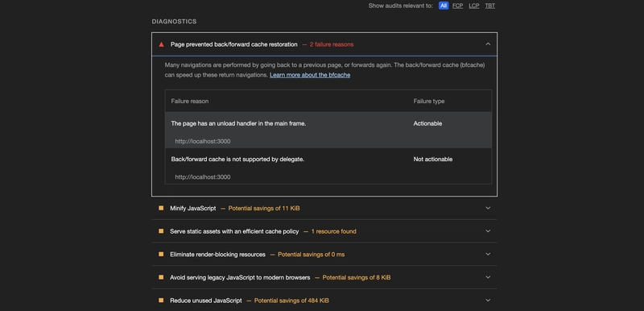Screen dimensions: 644x311
Task: Expand Serve static assets chevron
Action: click(x=488, y=231)
